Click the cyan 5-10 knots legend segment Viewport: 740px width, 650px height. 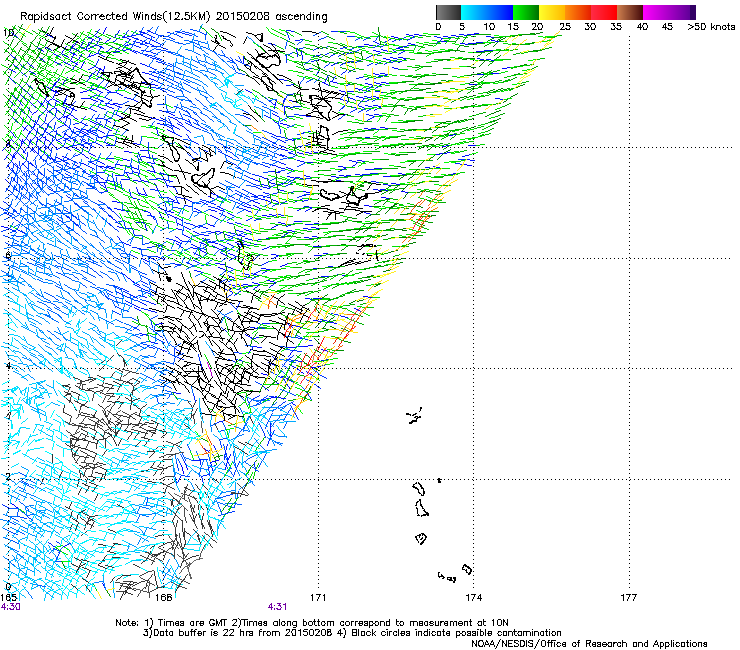point(474,12)
